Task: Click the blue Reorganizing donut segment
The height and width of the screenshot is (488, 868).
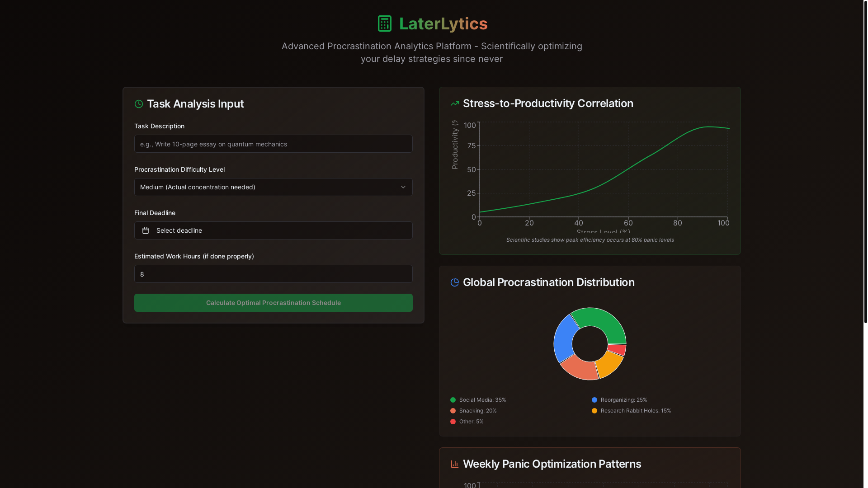Action: [x=564, y=340]
